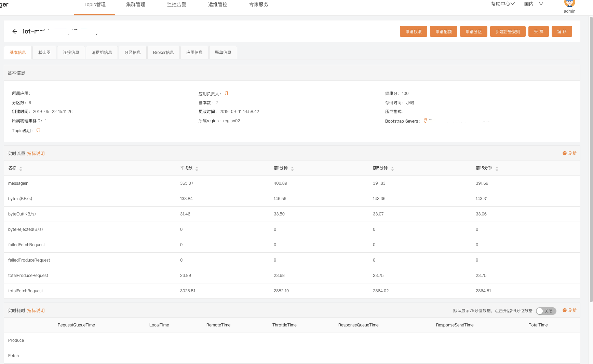Switch to the 连接信息 tab
The height and width of the screenshot is (364, 593).
pyautogui.click(x=71, y=53)
